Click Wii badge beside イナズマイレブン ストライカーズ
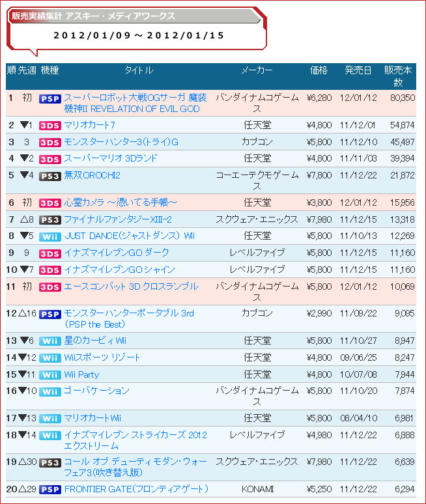 click(50, 436)
